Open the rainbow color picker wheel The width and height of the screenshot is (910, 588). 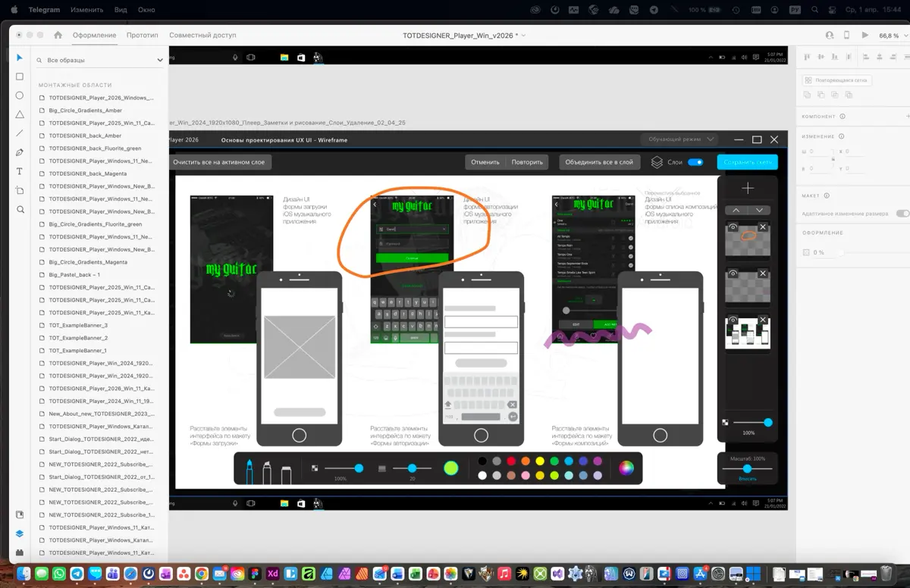[628, 468]
